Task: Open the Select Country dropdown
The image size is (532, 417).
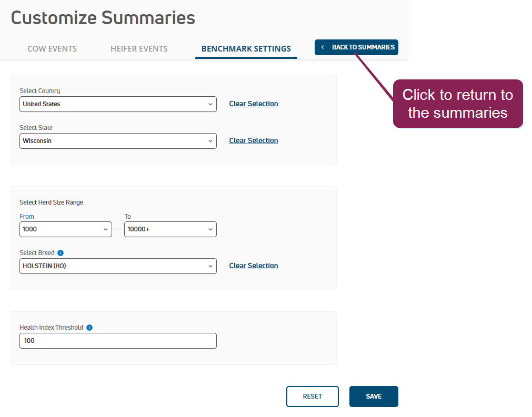Action: pyautogui.click(x=118, y=104)
